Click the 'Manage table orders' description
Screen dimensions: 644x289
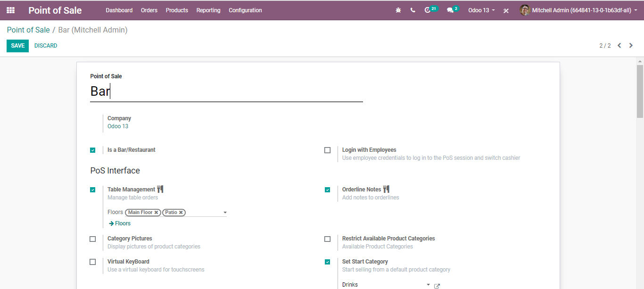(x=133, y=198)
